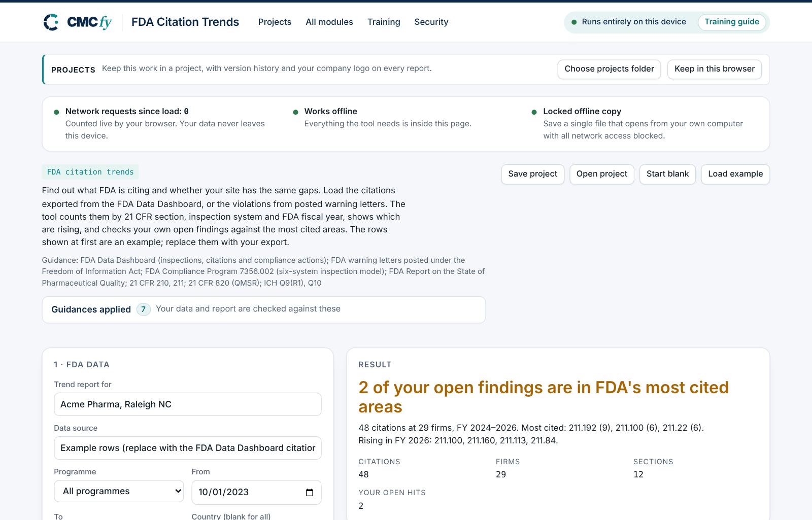Click the Data source input field
812x520 pixels.
click(x=187, y=448)
